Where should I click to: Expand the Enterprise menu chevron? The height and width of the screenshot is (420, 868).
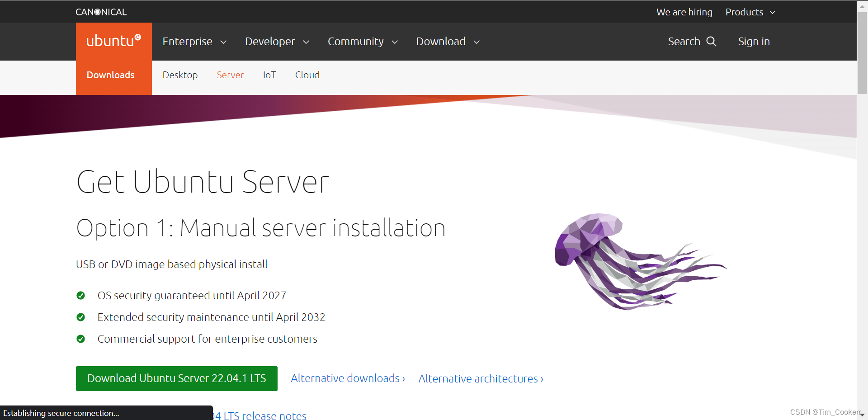pyautogui.click(x=223, y=42)
